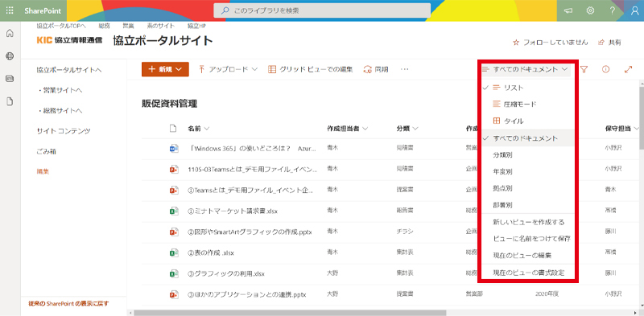This screenshot has height=316, width=644.
Task: Select the リスト layout option
Action: click(x=527, y=88)
